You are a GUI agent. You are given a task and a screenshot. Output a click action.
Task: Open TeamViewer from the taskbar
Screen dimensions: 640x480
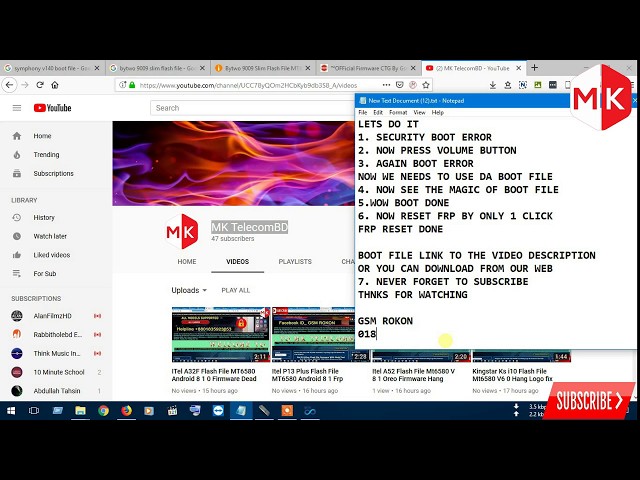[x=218, y=411]
